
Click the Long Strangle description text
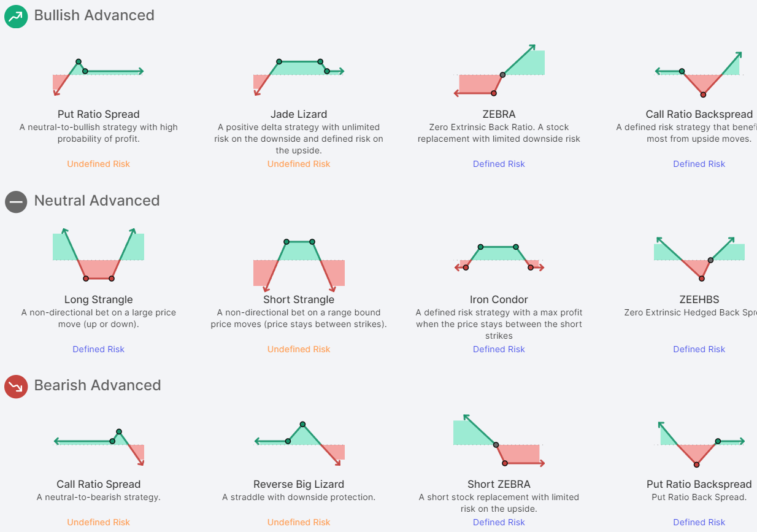pyautogui.click(x=98, y=318)
